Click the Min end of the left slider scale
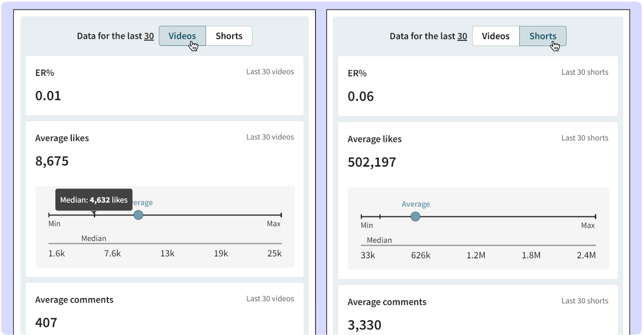 click(x=48, y=215)
